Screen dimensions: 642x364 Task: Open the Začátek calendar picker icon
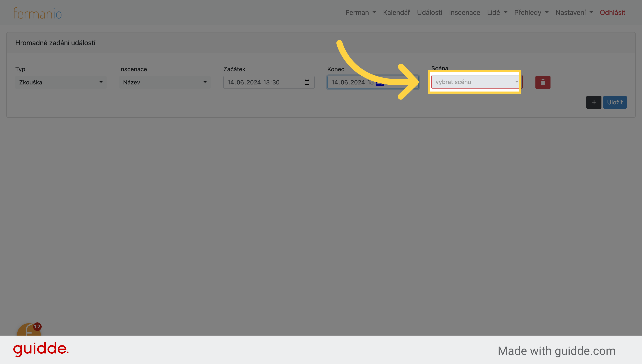[x=307, y=82]
